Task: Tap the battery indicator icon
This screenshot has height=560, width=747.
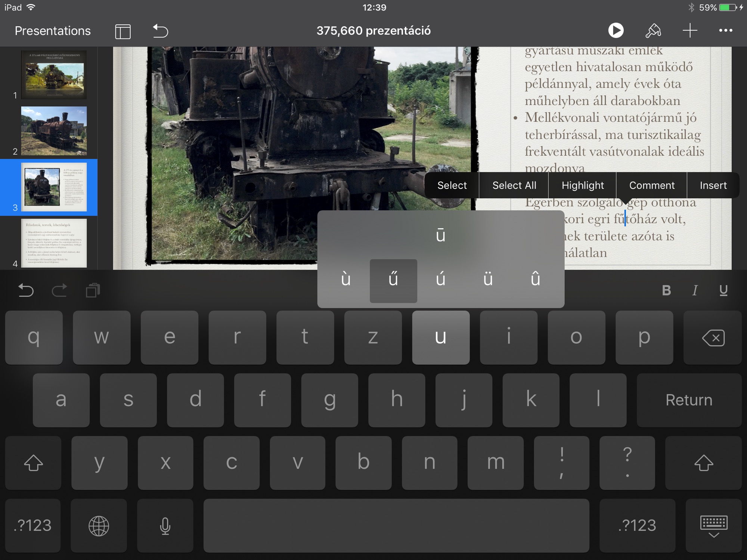Action: pyautogui.click(x=728, y=7)
